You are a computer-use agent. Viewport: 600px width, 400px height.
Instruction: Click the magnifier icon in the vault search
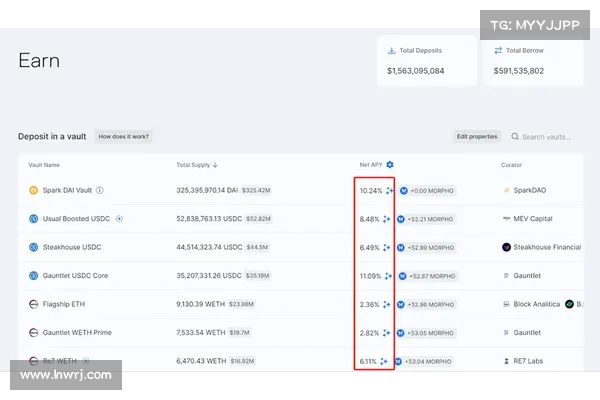click(515, 137)
